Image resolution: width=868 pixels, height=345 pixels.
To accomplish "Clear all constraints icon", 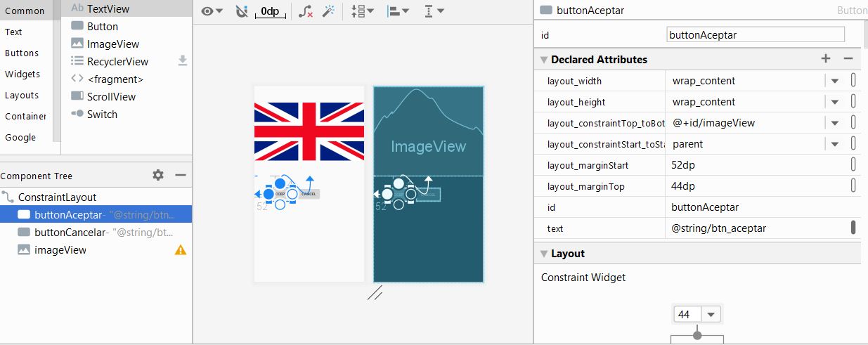I will coord(305,11).
